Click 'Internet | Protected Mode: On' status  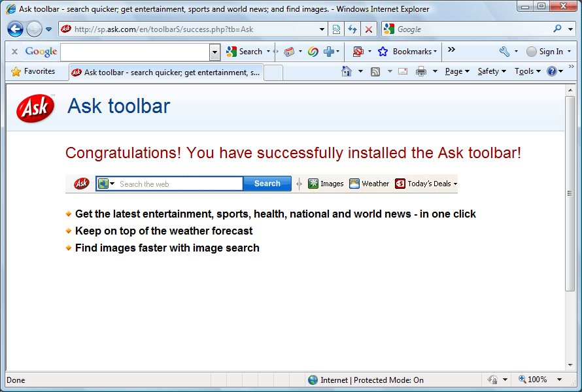[366, 380]
